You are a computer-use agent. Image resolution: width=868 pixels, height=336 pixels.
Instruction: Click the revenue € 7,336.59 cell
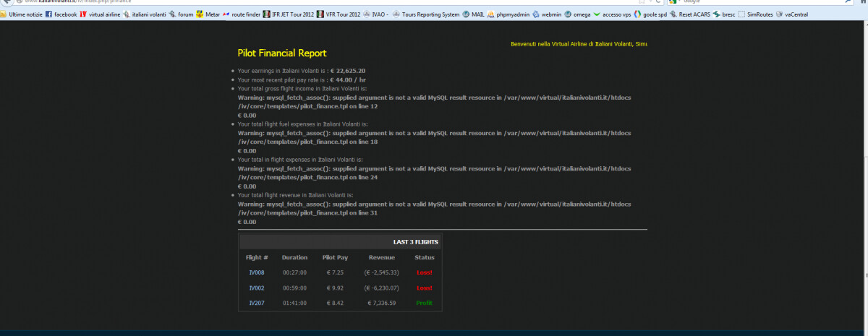pos(381,303)
